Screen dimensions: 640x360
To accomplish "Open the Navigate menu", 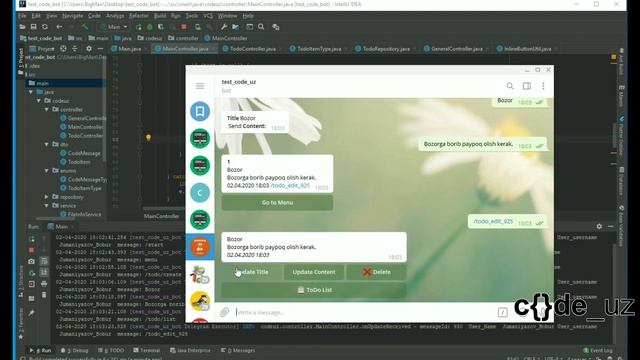I will pos(72,16).
